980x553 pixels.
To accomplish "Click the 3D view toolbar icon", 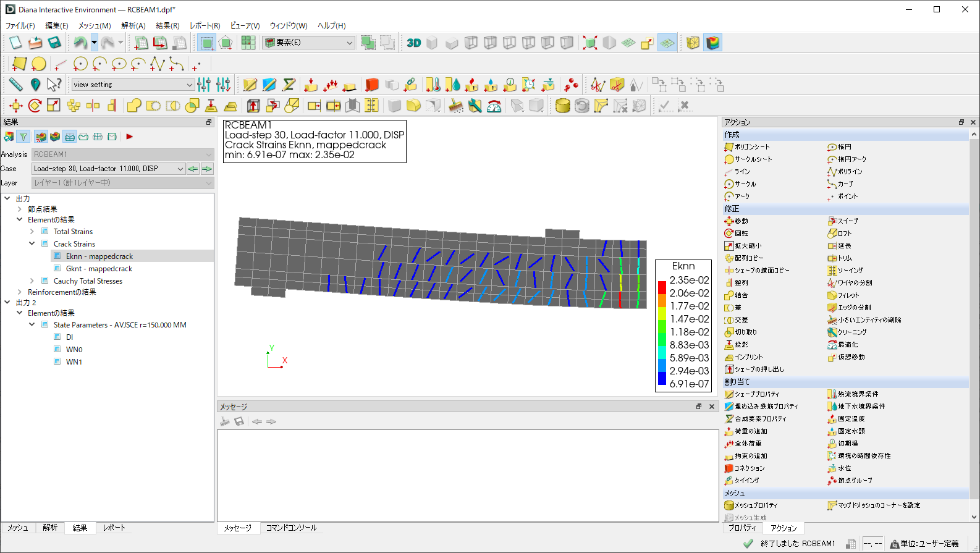I will tap(413, 43).
